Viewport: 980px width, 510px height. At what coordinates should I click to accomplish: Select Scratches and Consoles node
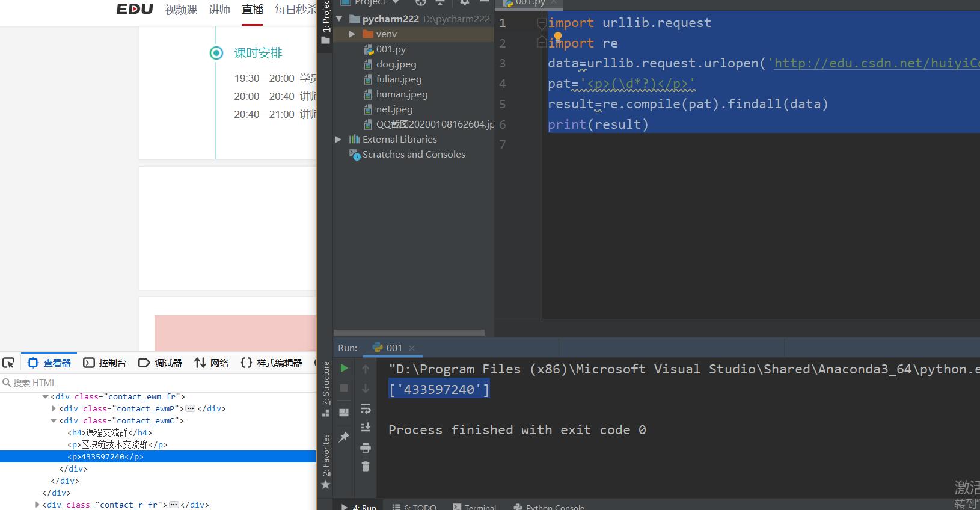[414, 155]
